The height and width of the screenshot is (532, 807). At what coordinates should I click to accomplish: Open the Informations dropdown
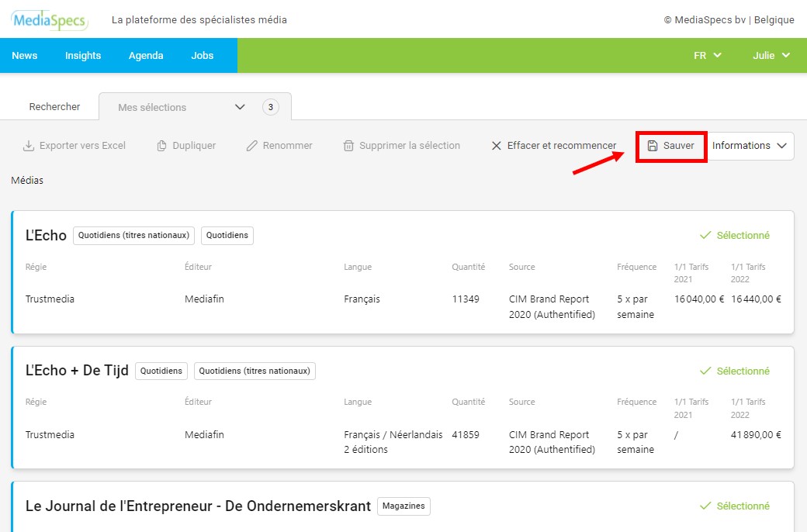pos(751,146)
